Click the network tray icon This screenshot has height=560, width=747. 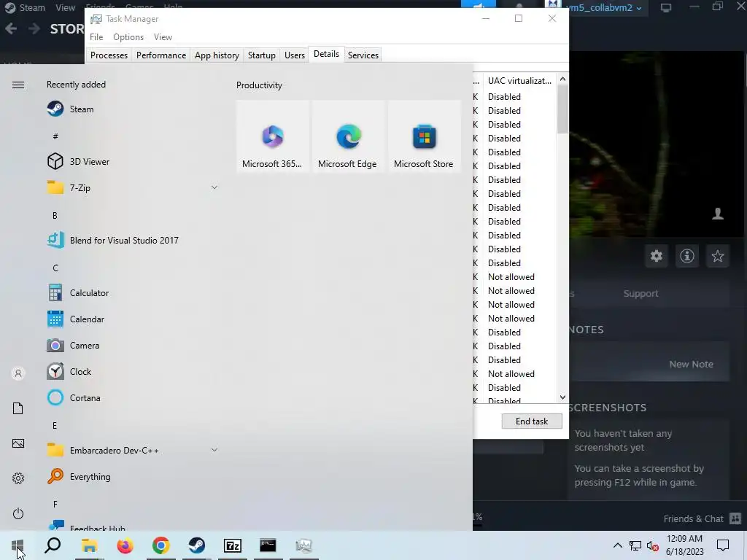[635, 545]
